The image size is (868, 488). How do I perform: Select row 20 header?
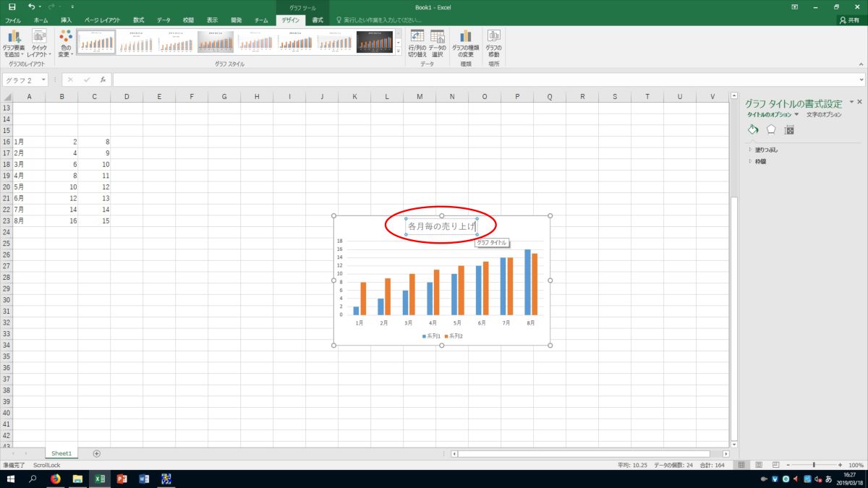click(x=7, y=187)
